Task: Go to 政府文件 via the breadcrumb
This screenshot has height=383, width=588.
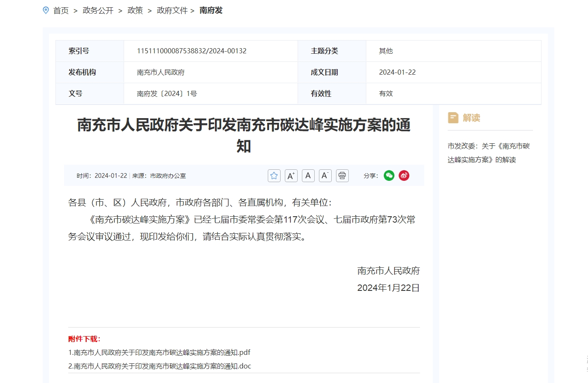Action: click(x=172, y=10)
